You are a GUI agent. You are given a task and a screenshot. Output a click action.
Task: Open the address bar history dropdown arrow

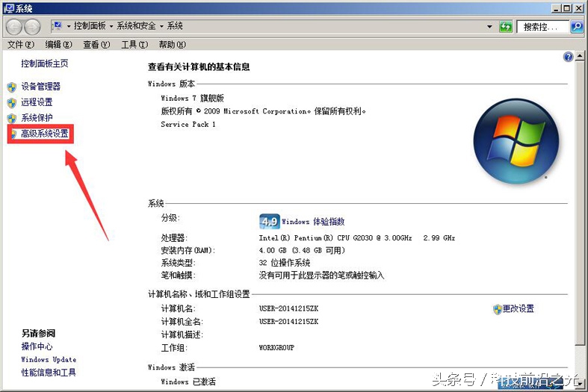489,27
